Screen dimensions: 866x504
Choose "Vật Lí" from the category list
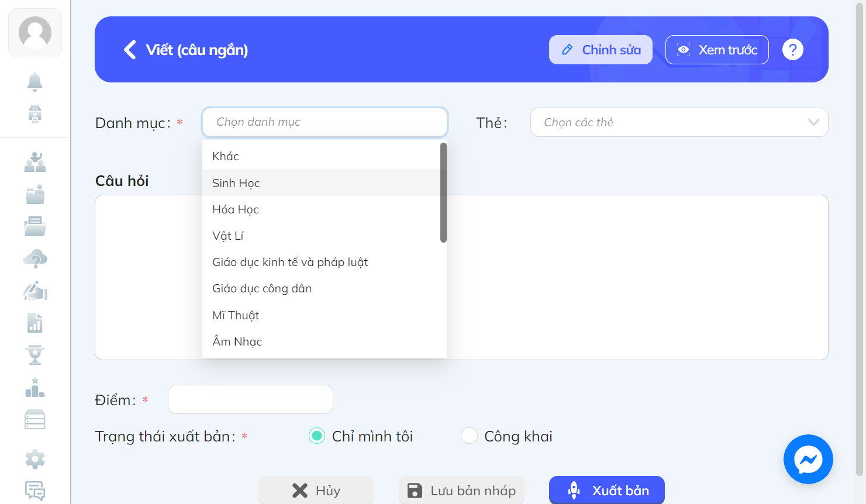click(x=321, y=236)
